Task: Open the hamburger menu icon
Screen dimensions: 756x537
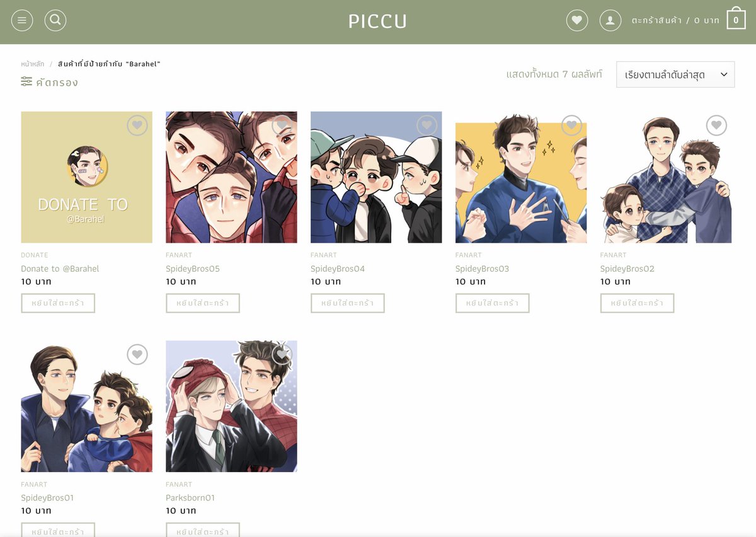Action: pos(22,21)
